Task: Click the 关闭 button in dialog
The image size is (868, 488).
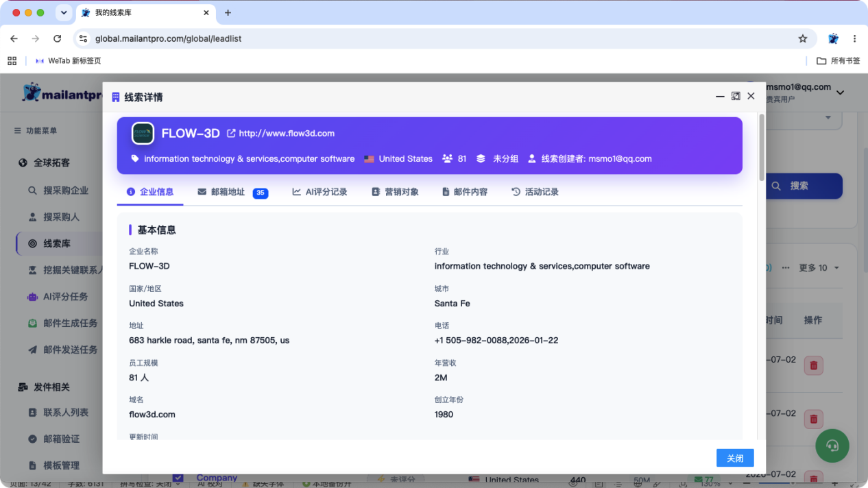Action: (735, 458)
